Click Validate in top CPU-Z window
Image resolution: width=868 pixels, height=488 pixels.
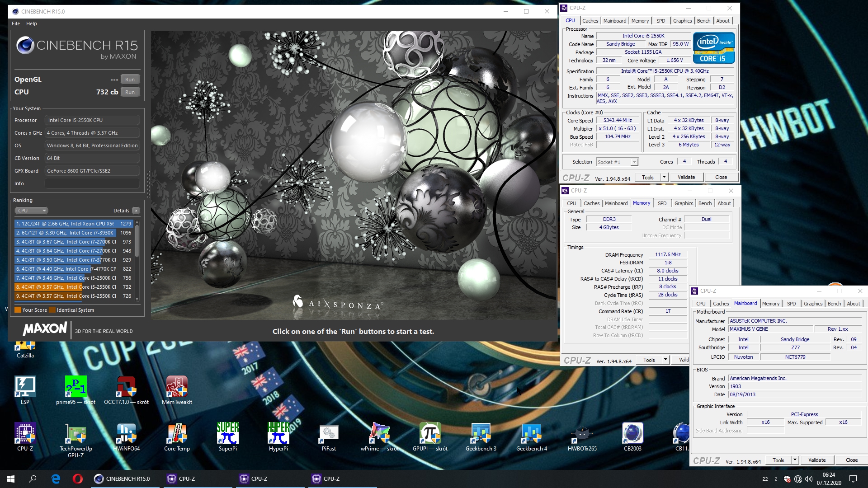click(x=686, y=177)
